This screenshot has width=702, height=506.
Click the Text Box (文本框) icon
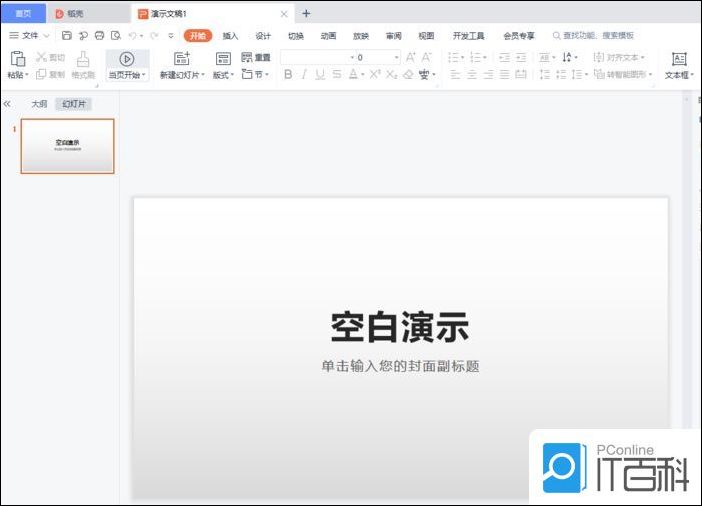(679, 59)
